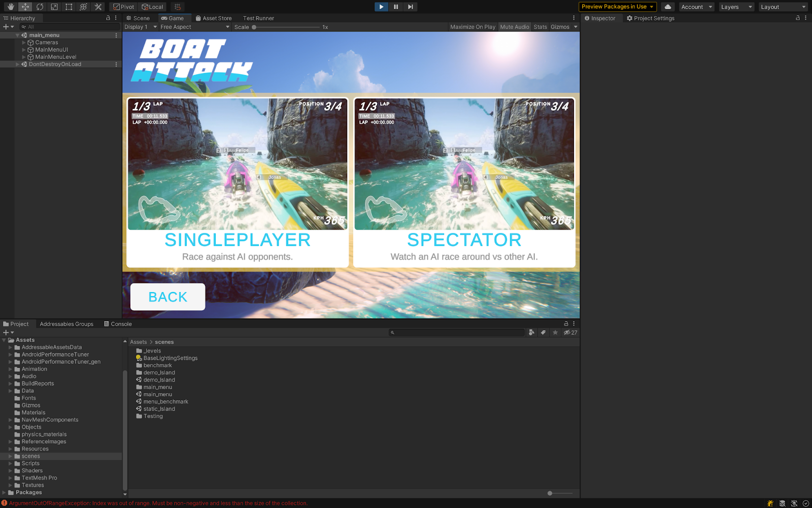Viewport: 812px width, 508px height.
Task: Toggle Stats overlay in Game view
Action: point(540,27)
